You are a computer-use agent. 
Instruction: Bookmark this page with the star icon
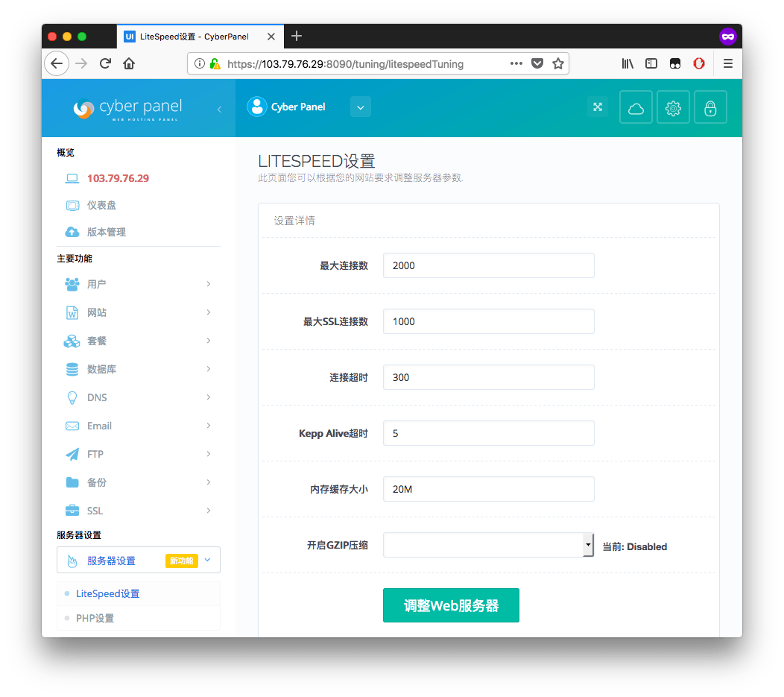(x=558, y=63)
